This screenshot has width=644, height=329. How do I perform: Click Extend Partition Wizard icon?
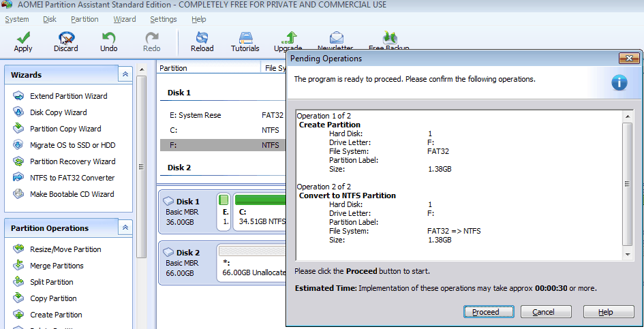tap(18, 96)
